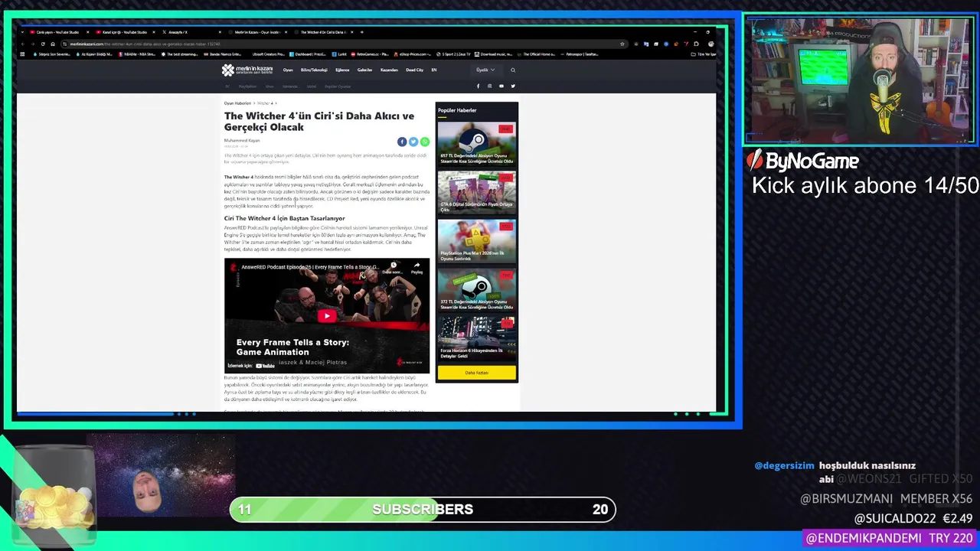Viewport: 980px width, 551px height.
Task: Open the Nintendo sub-navigation link
Action: [289, 86]
